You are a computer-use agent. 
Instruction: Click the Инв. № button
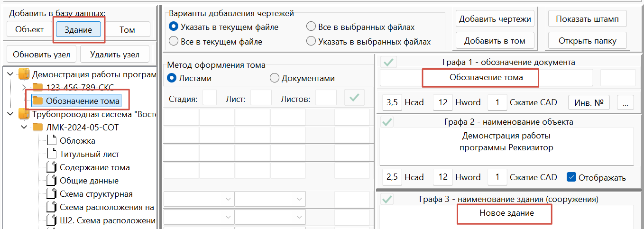[x=589, y=102]
